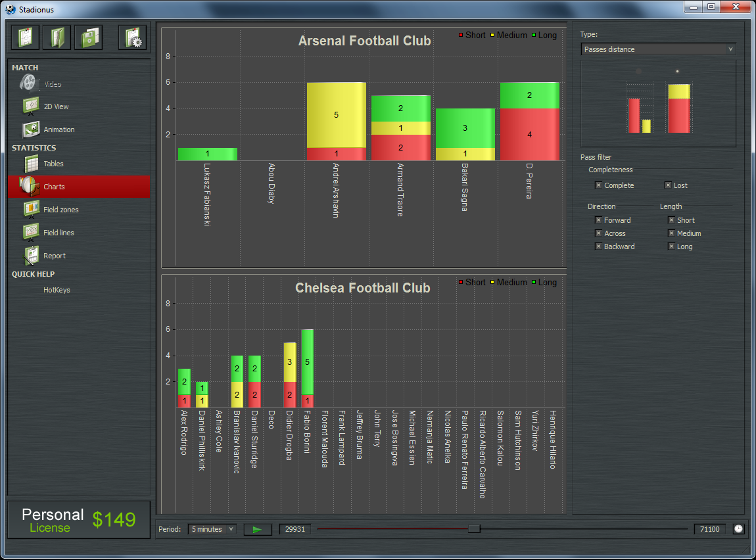The image size is (756, 560).
Task: Toggle the Medium length checkbox
Action: (671, 233)
